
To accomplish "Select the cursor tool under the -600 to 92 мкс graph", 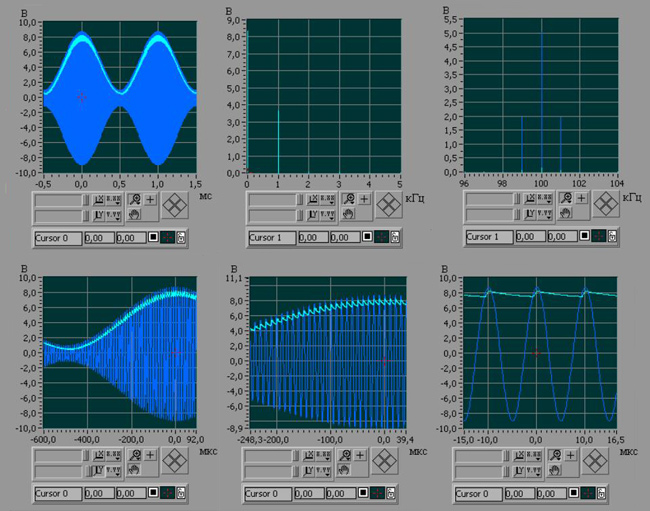I will point(150,455).
